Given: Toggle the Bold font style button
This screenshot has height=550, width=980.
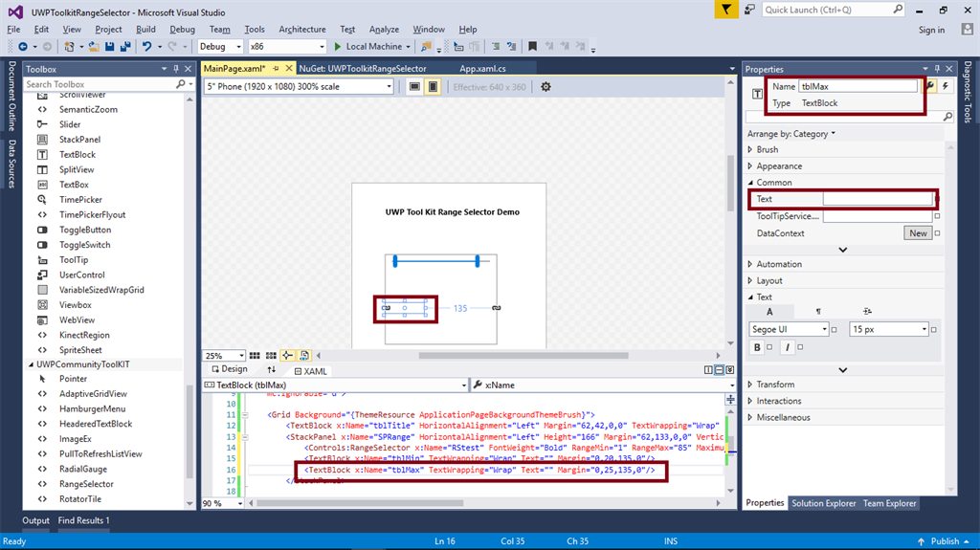Looking at the screenshot, I should [757, 347].
